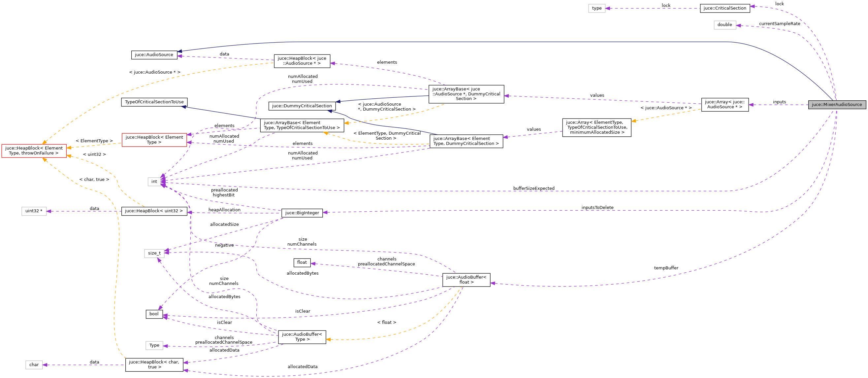
Task: Select the juce::HeapBlock< uint32 > box
Action: pyautogui.click(x=154, y=211)
